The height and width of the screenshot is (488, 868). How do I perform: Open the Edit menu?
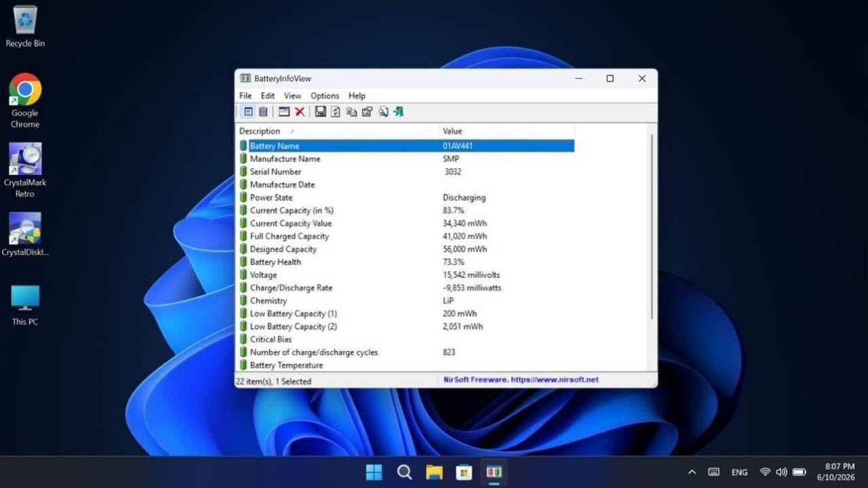click(x=268, y=96)
